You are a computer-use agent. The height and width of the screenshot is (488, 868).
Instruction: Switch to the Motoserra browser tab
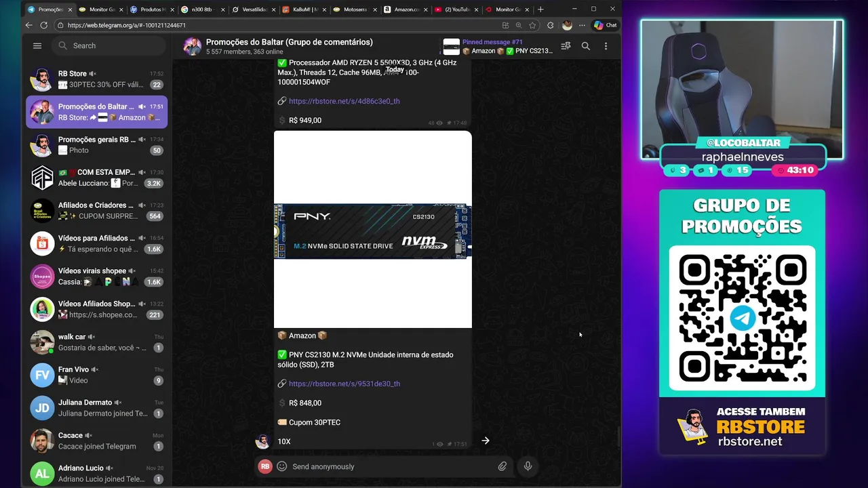353,9
